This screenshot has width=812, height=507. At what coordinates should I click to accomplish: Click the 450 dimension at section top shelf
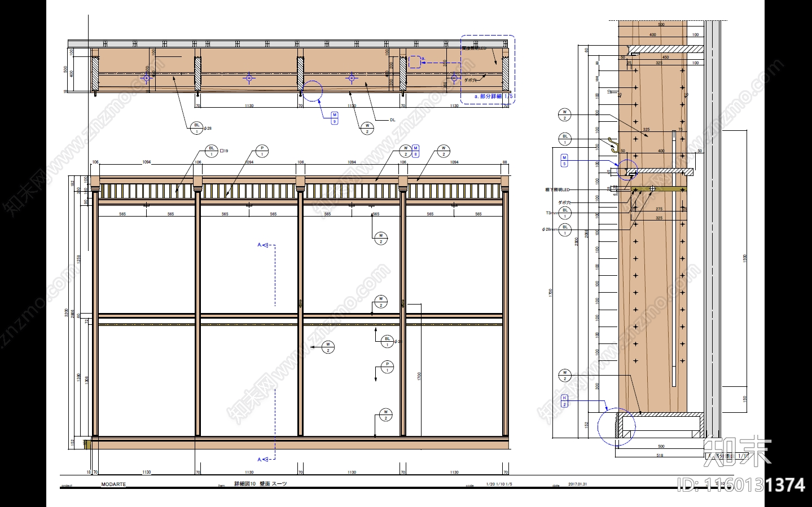pos(666,57)
